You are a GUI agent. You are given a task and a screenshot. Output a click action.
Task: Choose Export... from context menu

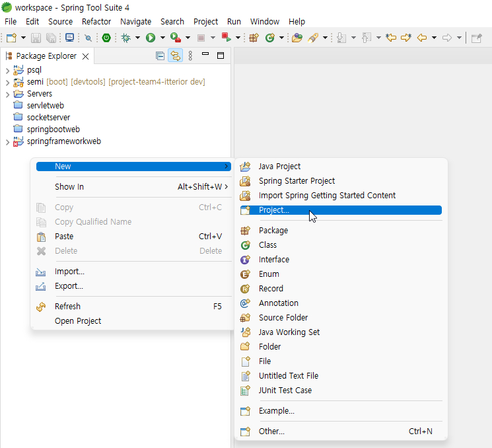(133, 286)
